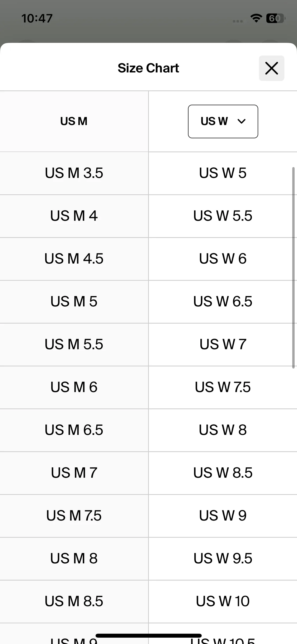
Task: Tap the battery indicator icon
Action: click(x=276, y=18)
